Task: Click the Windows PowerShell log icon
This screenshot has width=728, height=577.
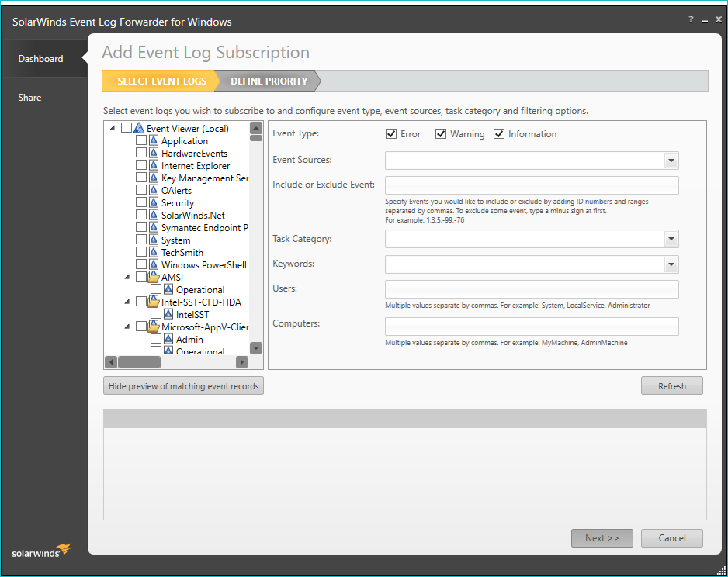Action: pos(154,265)
